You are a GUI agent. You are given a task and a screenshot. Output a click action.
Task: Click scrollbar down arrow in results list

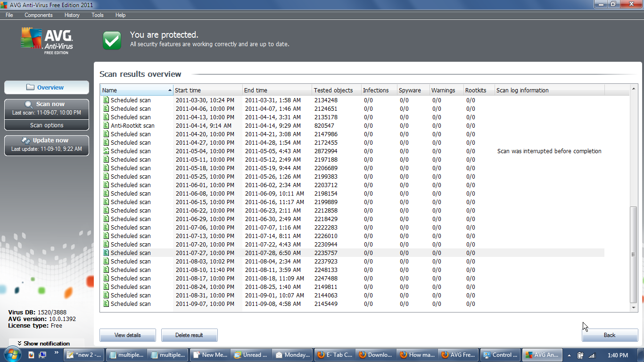[634, 307]
